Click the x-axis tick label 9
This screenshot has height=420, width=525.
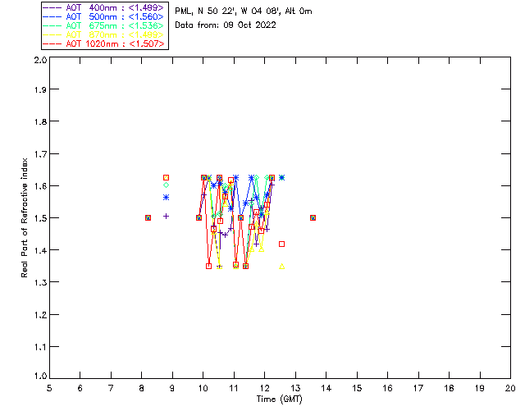pyautogui.click(x=172, y=388)
